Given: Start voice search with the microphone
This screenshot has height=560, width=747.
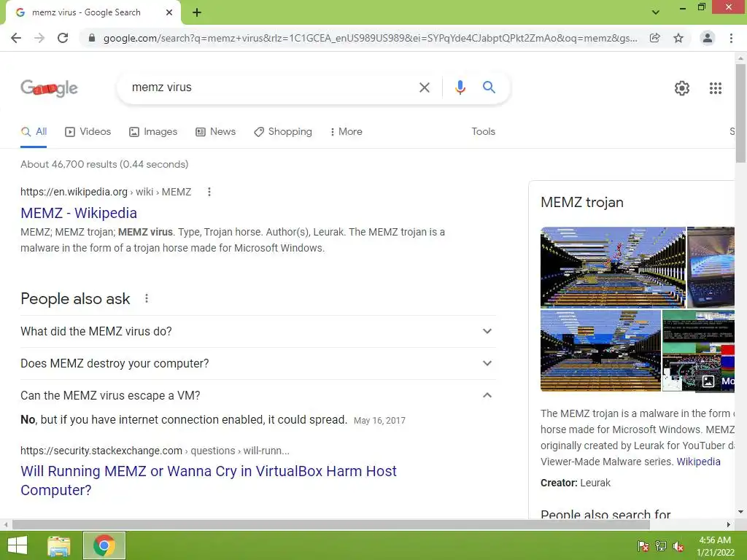Looking at the screenshot, I should (460, 87).
